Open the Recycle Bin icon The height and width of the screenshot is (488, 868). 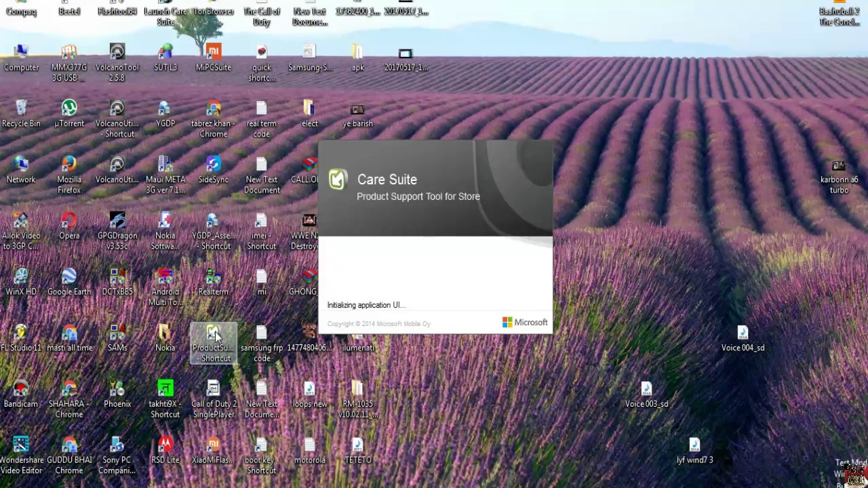[x=21, y=115]
